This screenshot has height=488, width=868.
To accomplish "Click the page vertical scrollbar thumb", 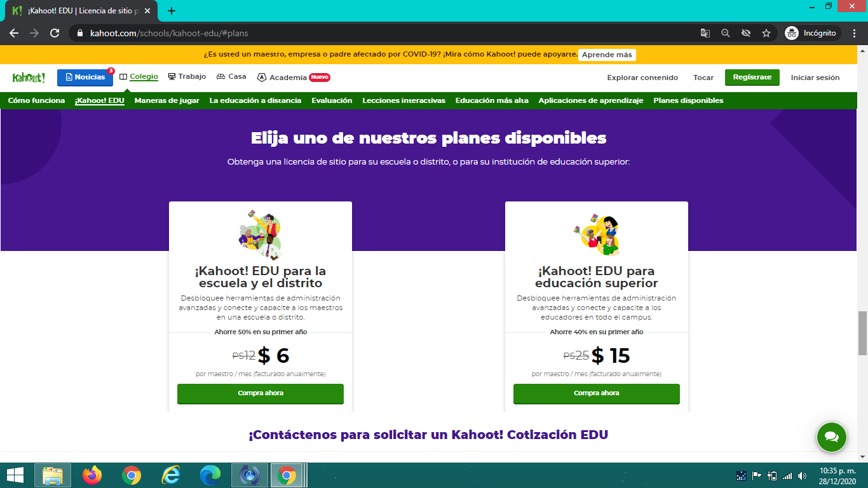I will click(862, 333).
